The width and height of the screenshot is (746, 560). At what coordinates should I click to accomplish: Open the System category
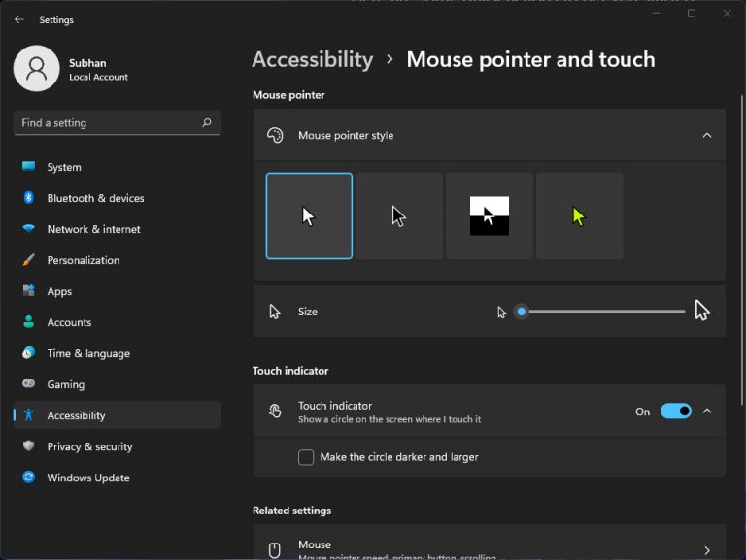[x=117, y=167]
